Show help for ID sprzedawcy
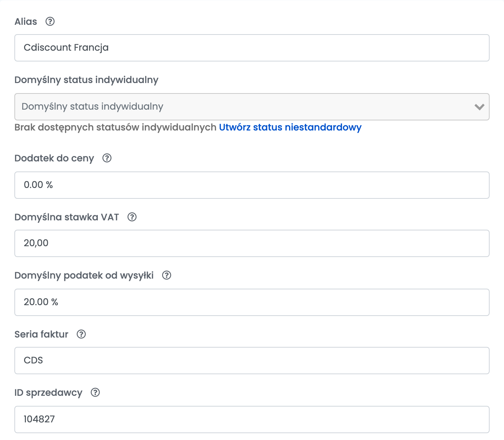Image resolution: width=504 pixels, height=440 pixels. (x=95, y=393)
